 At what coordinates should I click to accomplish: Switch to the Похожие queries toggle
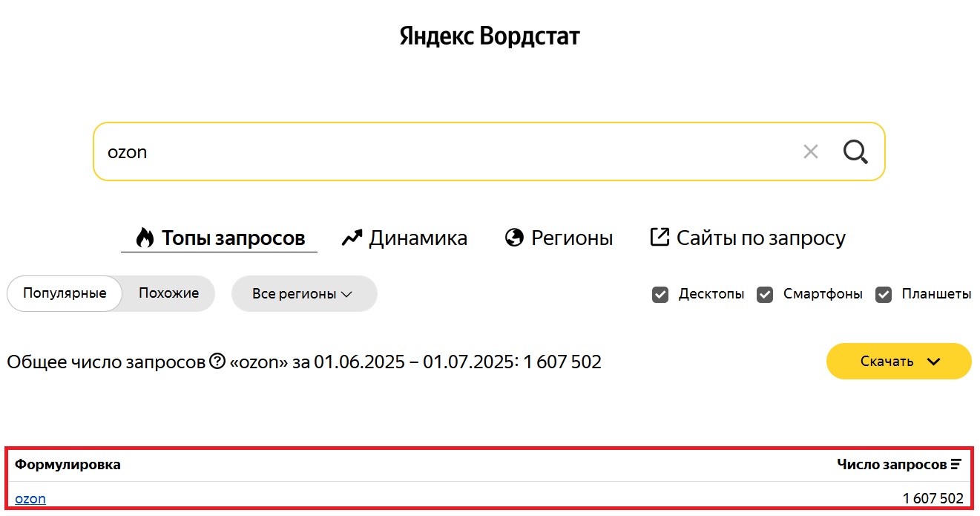click(169, 293)
